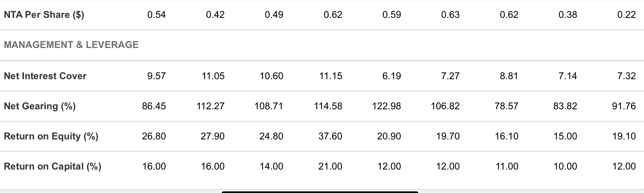Select the Return on Equity value 37.60
Image resolution: width=644 pixels, height=193 pixels.
click(x=330, y=136)
